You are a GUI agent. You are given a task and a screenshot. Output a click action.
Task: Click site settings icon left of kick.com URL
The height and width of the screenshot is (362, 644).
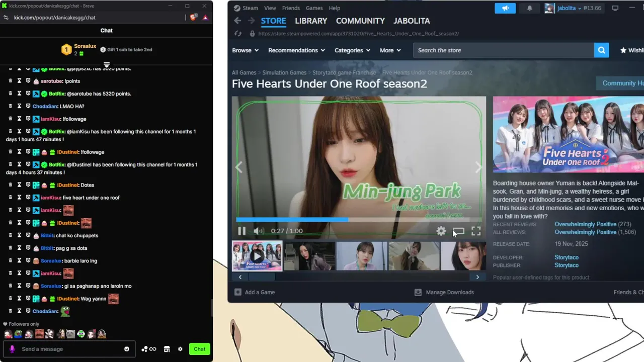(6, 17)
